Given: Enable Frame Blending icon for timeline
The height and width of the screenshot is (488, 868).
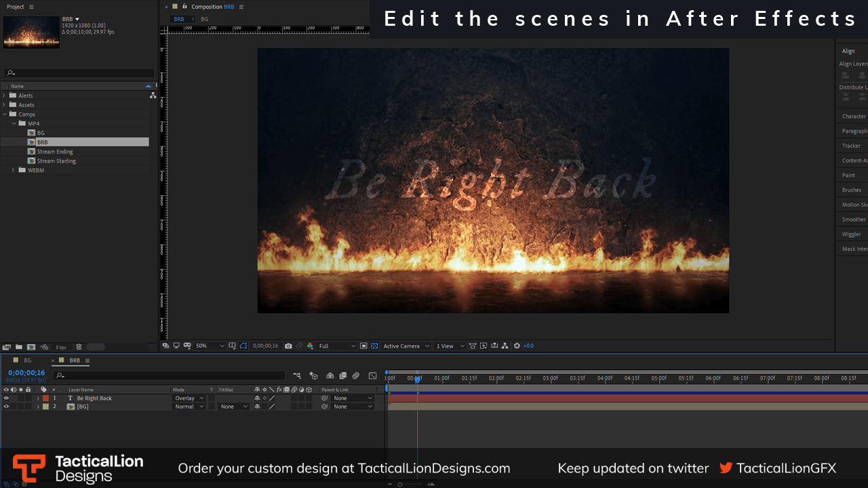Looking at the screenshot, I should tap(343, 375).
